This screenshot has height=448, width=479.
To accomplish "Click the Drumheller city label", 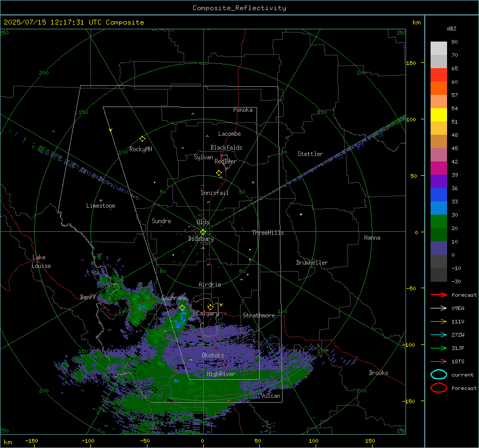I will [312, 263].
